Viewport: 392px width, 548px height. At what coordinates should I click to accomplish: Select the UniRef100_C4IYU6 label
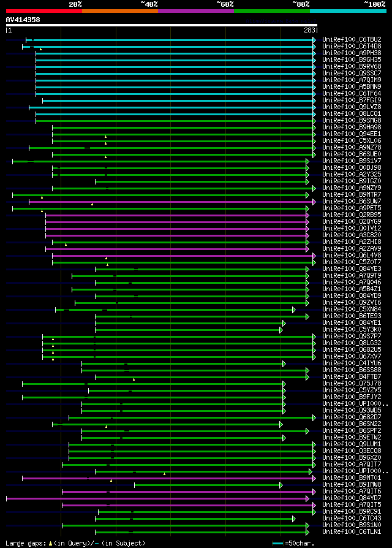pyautogui.click(x=352, y=363)
